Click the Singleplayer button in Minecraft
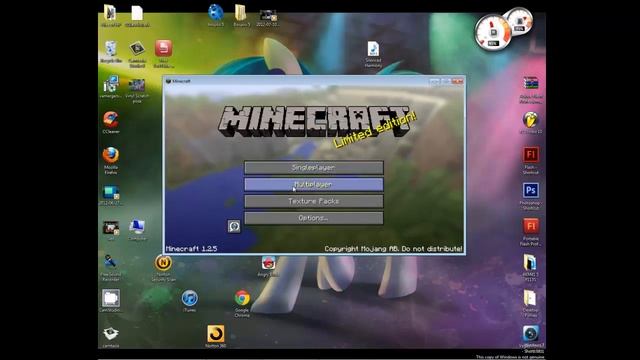This screenshot has width=640, height=360. (313, 167)
